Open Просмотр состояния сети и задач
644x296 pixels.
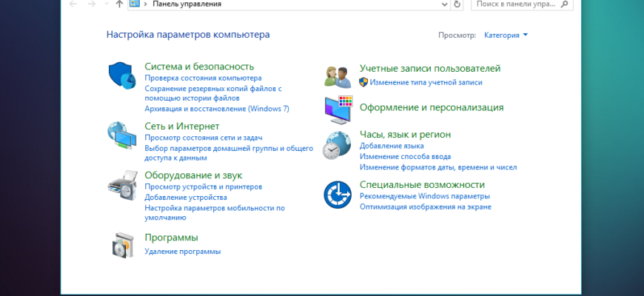click(204, 138)
